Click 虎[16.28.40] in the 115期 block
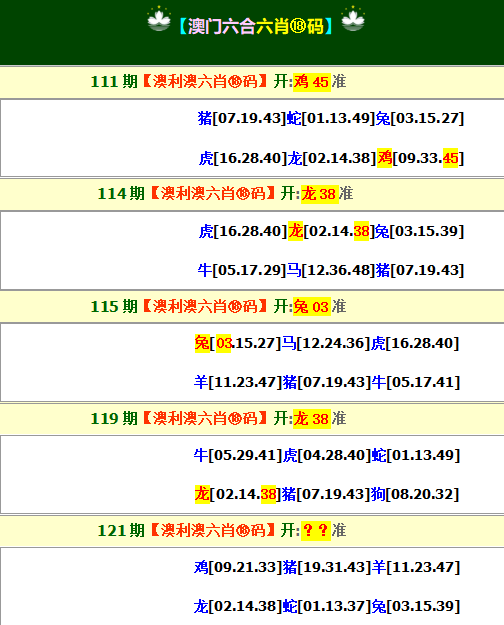This screenshot has height=625, width=504. click(x=415, y=343)
